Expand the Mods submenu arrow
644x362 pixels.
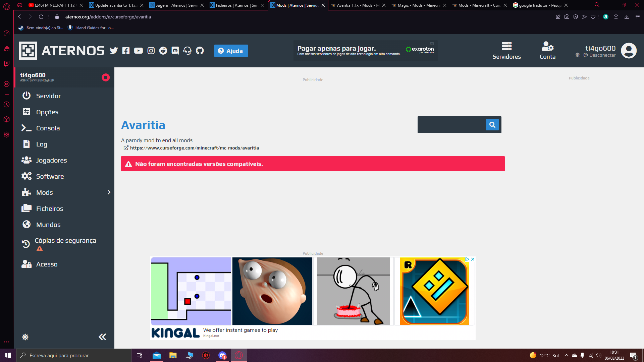(109, 192)
